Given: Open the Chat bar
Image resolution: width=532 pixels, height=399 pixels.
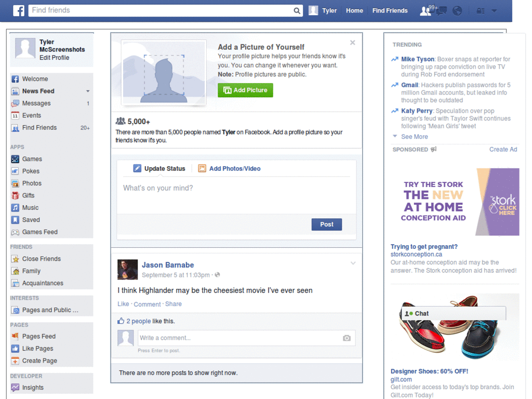Looking at the screenshot, I should (x=454, y=313).
